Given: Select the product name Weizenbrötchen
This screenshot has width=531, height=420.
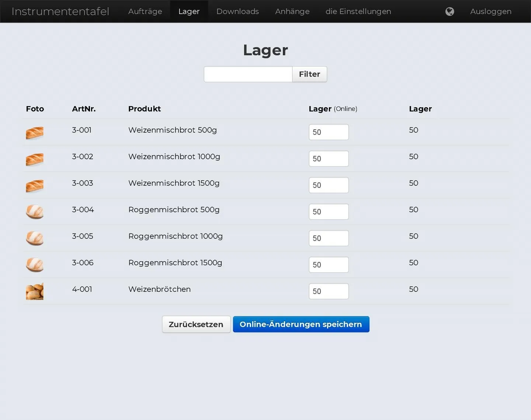Looking at the screenshot, I should click(159, 289).
